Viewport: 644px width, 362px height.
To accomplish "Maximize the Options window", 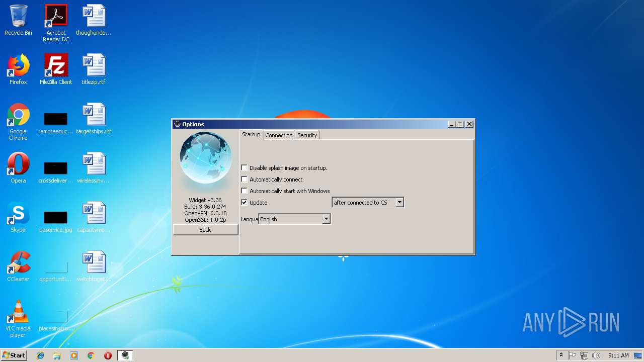I will click(x=460, y=124).
